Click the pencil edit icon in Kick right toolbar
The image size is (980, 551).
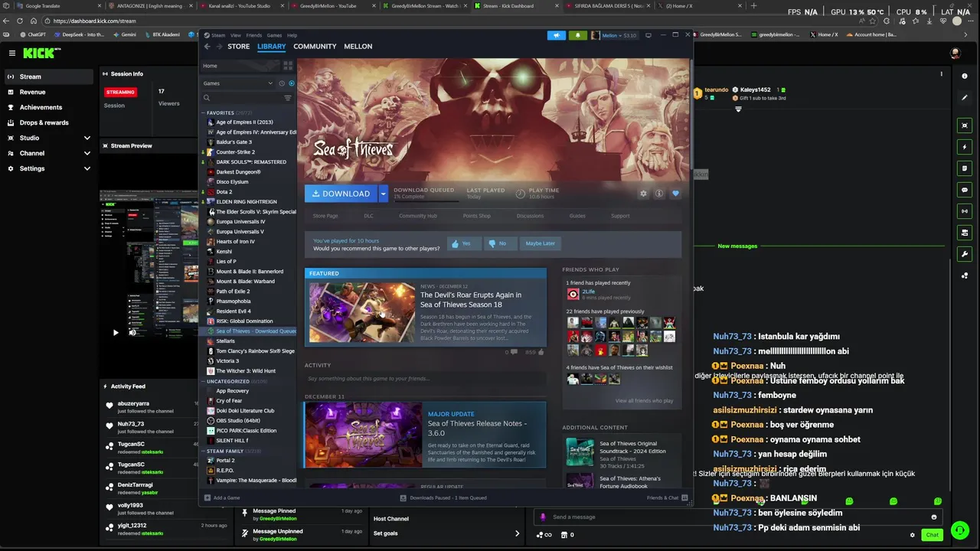tap(965, 97)
